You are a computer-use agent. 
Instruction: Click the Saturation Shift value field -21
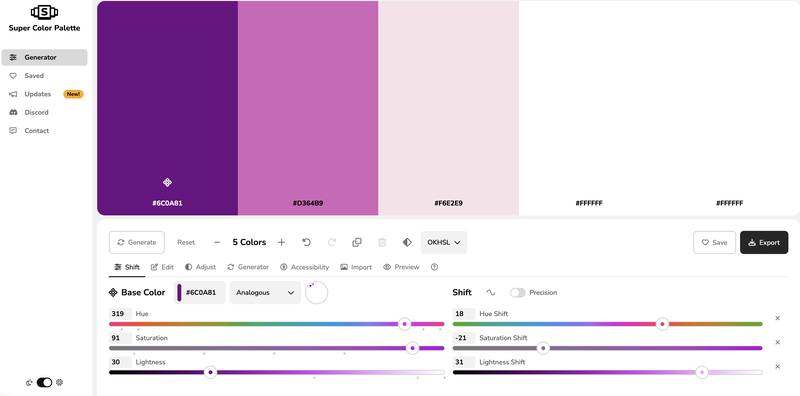click(x=464, y=338)
